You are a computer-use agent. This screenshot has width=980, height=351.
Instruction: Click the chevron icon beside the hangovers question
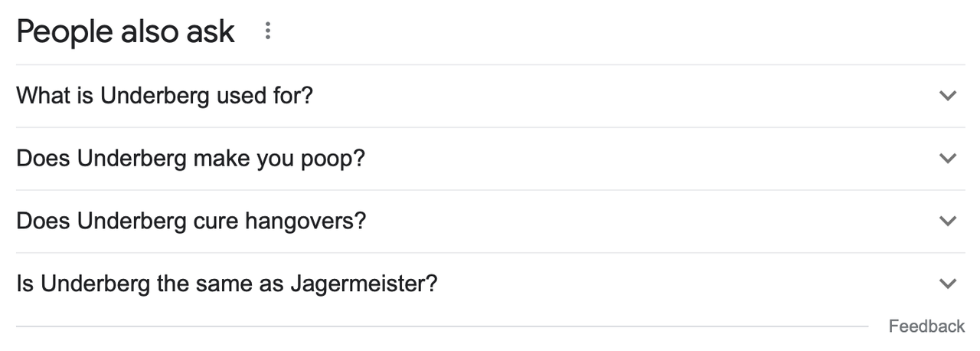pos(948,221)
